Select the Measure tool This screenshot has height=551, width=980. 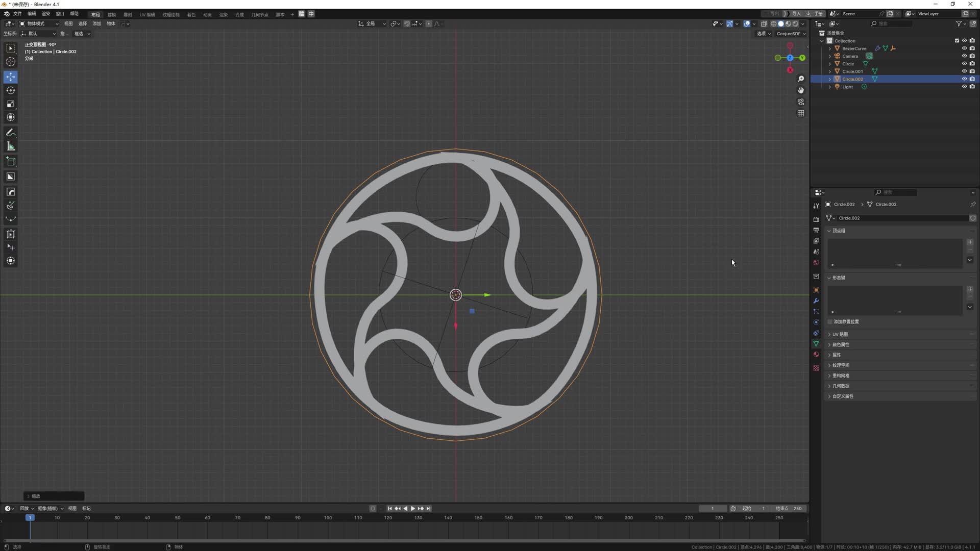(x=11, y=147)
